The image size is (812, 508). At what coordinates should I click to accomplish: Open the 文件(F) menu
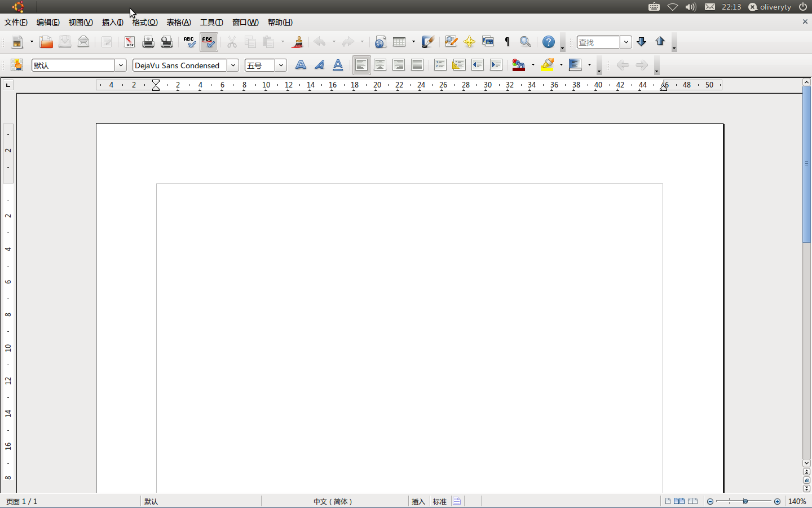(16, 23)
